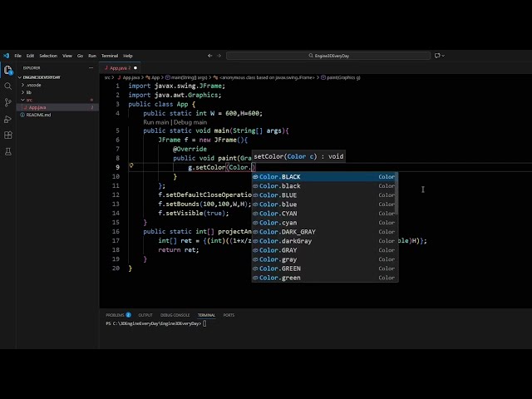Choose Color.green lowercase suggestion

point(325,278)
